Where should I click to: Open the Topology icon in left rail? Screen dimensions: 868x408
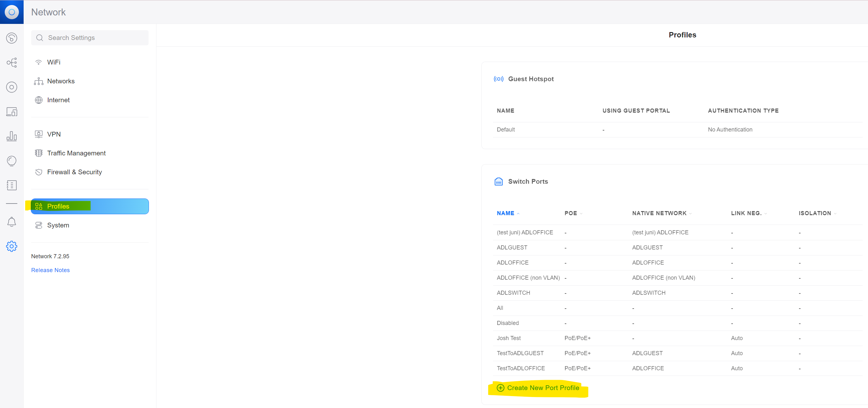[x=11, y=63]
